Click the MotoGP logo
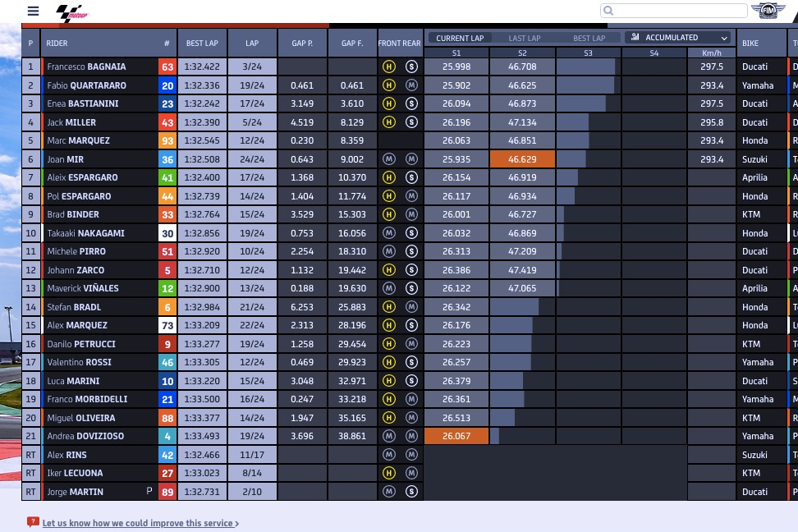The image size is (798, 532). point(71,12)
